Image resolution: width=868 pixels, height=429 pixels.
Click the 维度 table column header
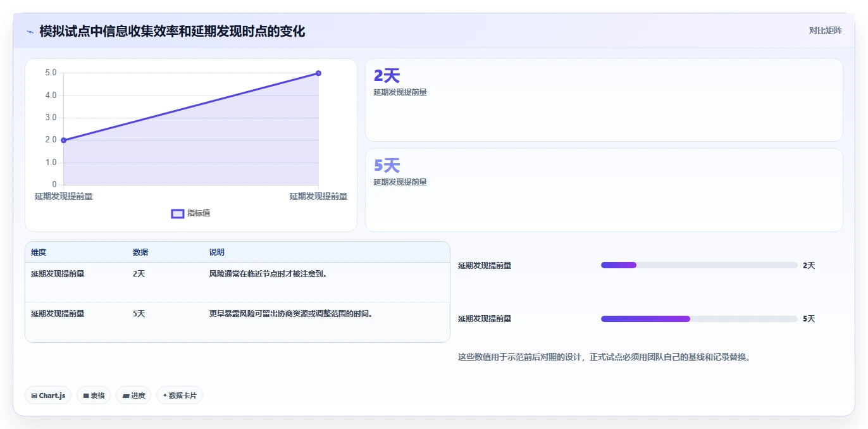pos(39,252)
